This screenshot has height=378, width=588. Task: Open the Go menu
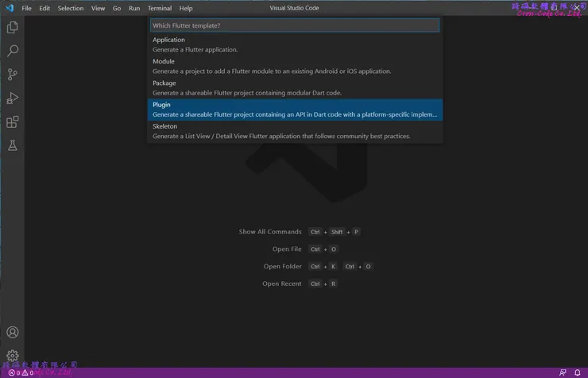coord(117,8)
